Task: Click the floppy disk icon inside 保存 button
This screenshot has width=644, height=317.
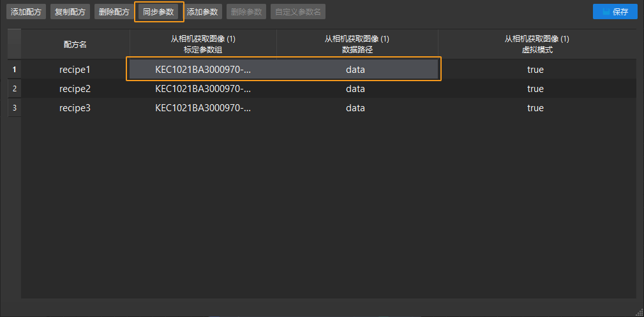Action: click(x=606, y=12)
